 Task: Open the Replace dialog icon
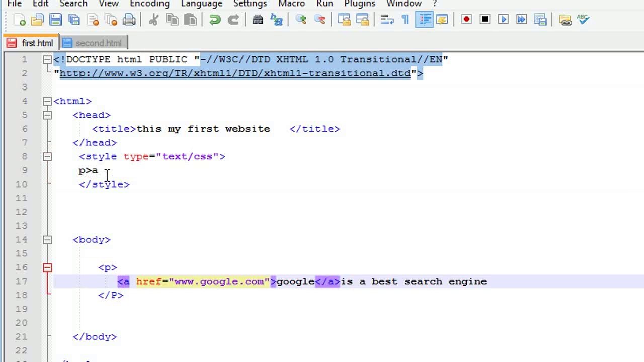click(276, 20)
